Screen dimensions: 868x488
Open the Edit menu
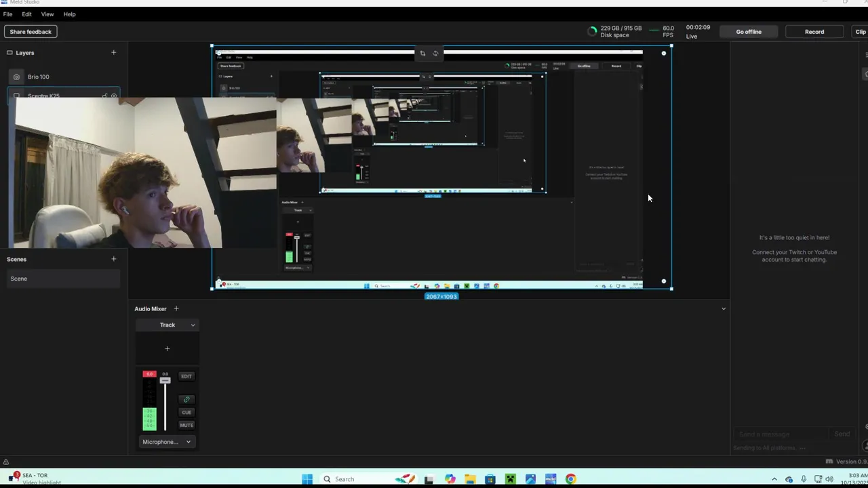[26, 14]
